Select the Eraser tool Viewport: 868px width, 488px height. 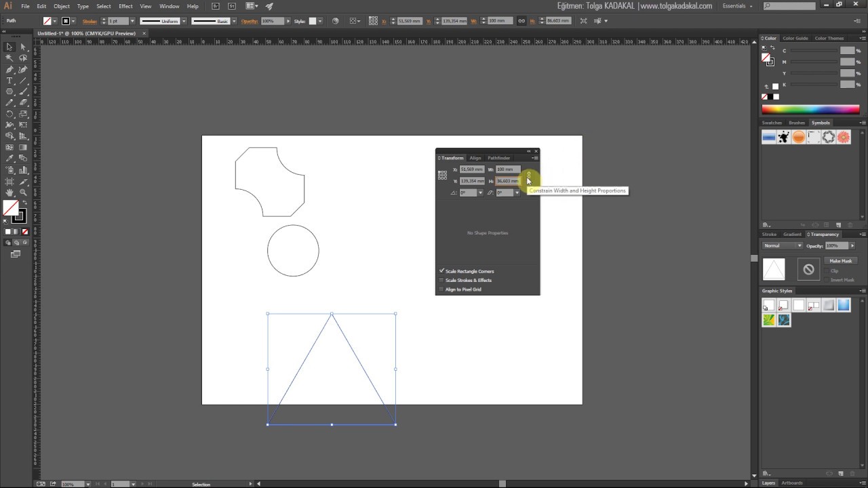point(22,102)
